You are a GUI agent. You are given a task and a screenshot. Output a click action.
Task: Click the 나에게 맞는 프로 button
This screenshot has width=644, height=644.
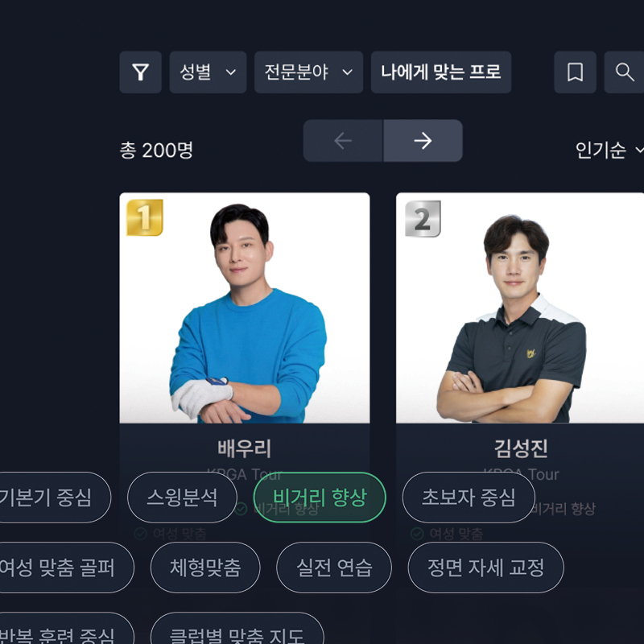[441, 72]
